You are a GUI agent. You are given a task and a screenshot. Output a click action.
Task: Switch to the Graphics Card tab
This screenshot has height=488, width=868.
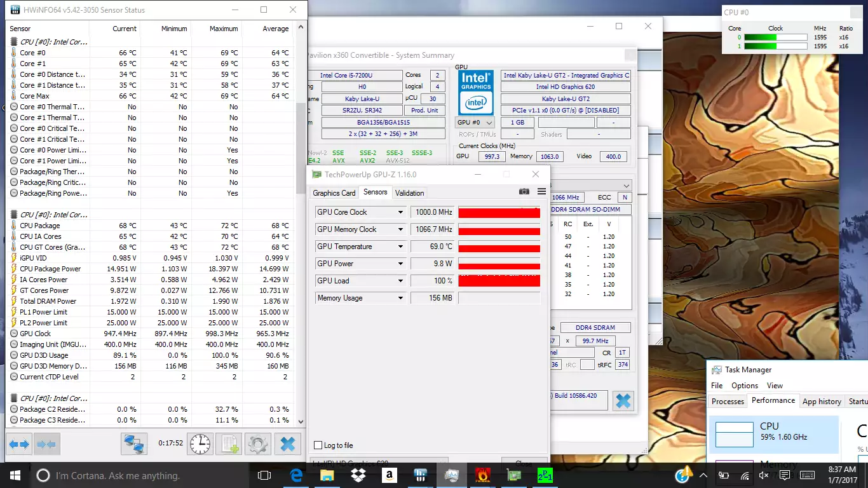[334, 193]
